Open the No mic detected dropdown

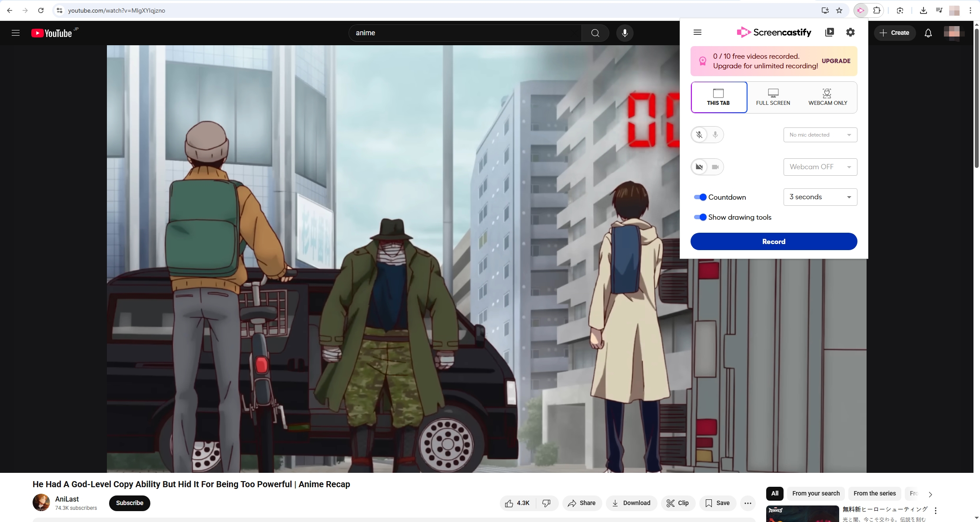[820, 135]
